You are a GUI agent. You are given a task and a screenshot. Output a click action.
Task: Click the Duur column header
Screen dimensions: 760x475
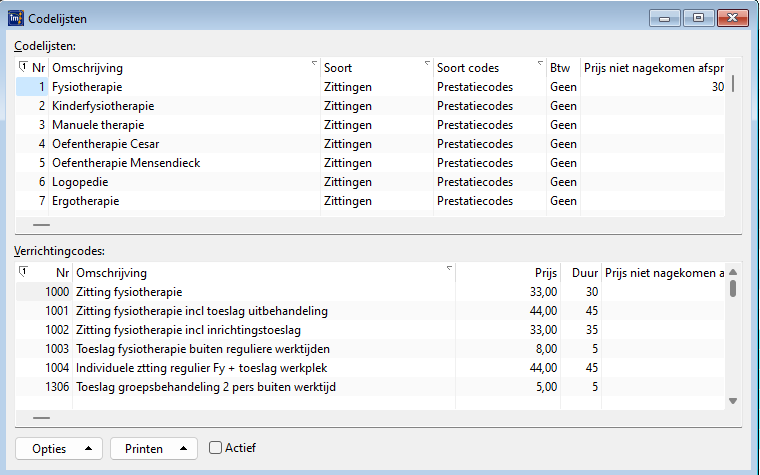[x=581, y=273]
